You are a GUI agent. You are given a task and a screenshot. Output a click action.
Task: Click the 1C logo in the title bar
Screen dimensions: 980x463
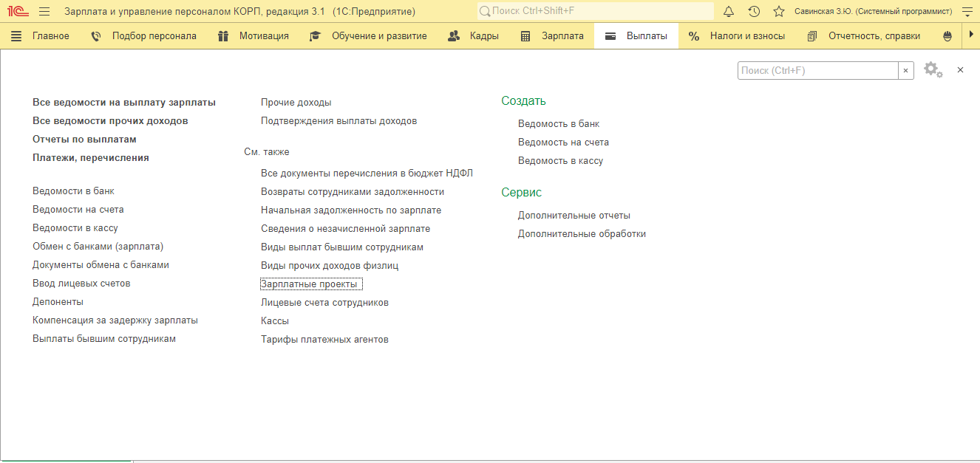point(16,10)
